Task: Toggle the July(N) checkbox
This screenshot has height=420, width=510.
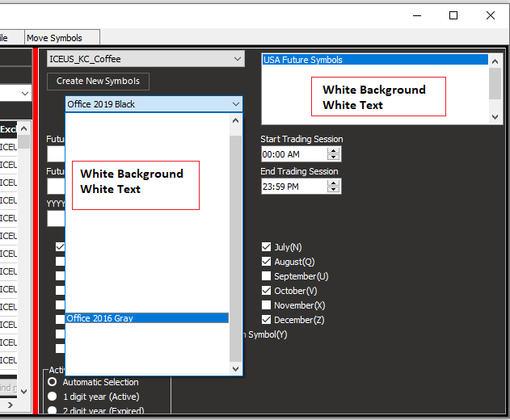Action: coord(266,247)
